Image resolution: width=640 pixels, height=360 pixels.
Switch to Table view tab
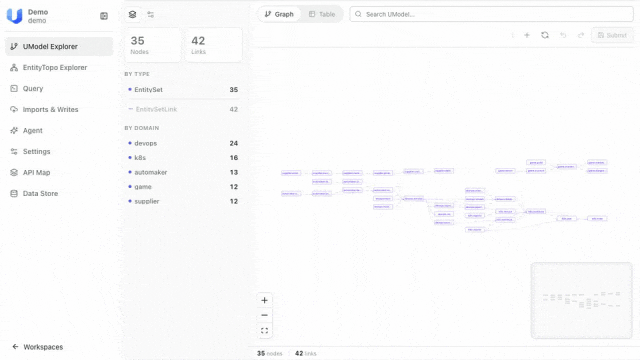(322, 14)
